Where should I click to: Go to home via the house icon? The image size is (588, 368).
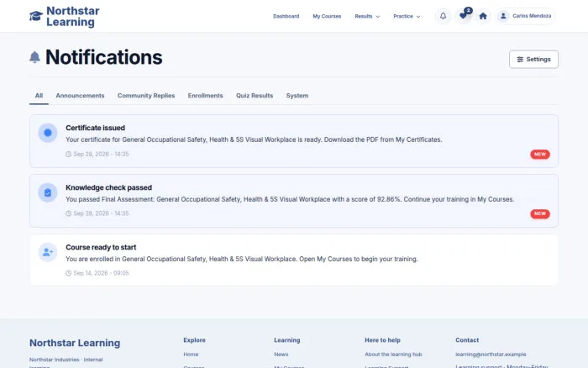[483, 16]
